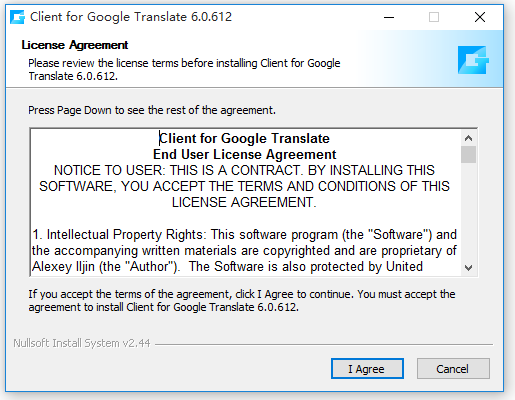Click the 'License Agreement' page heading
This screenshot has width=515, height=400.
(x=75, y=45)
